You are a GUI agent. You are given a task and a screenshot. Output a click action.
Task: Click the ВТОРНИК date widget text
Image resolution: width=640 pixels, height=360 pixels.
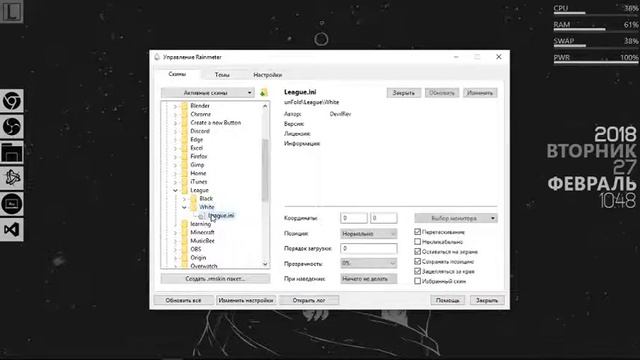point(591,151)
